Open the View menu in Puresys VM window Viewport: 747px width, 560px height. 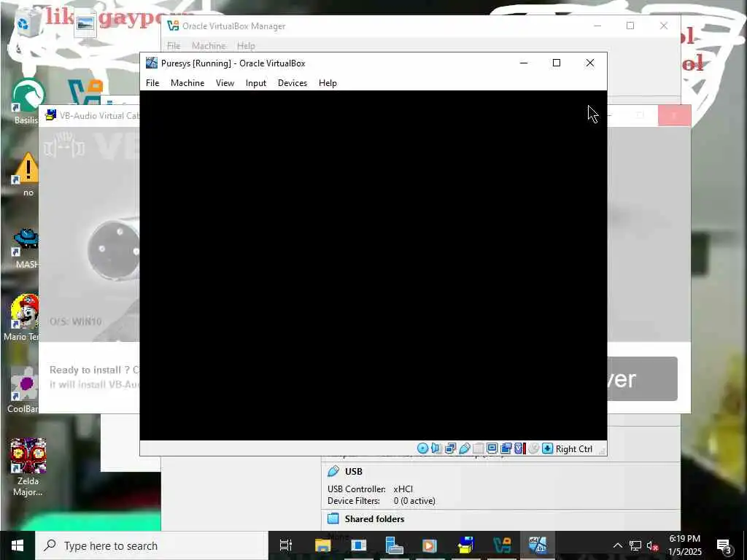point(225,83)
